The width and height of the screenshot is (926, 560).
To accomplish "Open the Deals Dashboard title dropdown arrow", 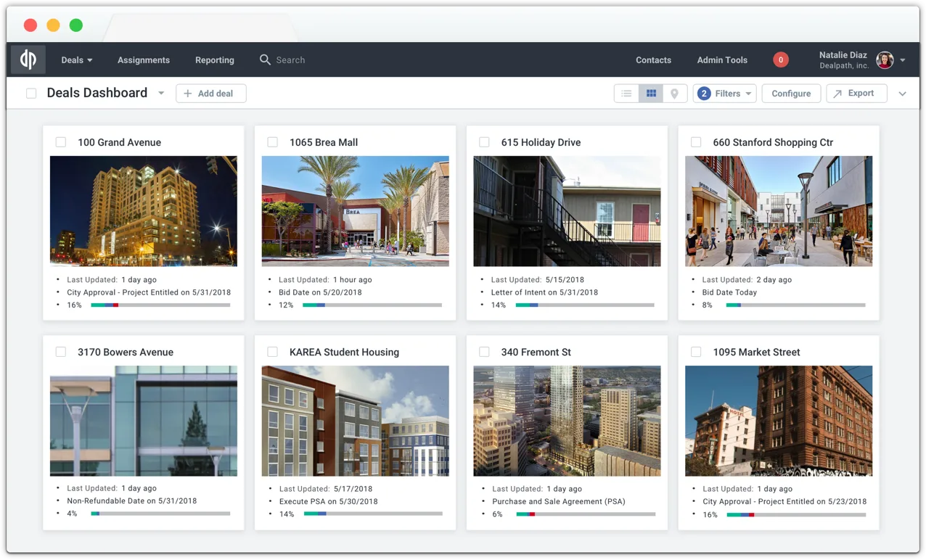I will [x=160, y=93].
